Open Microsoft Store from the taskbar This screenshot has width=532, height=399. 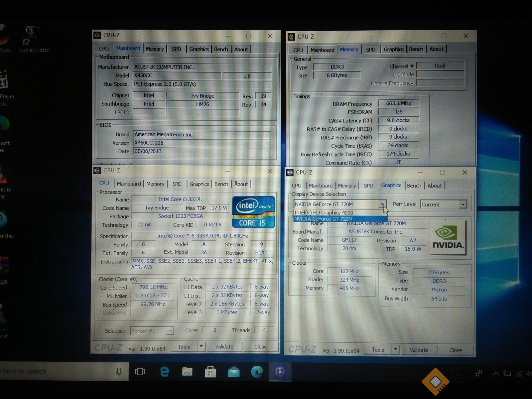coord(210,372)
